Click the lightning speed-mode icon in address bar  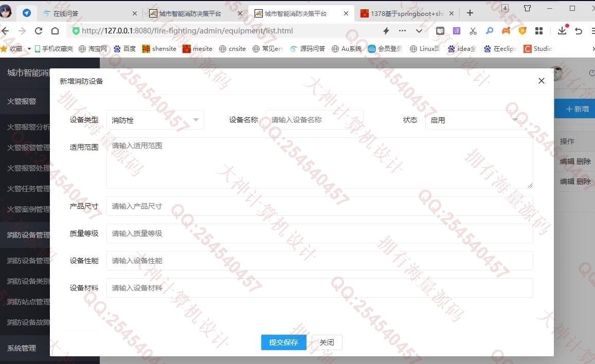coord(386,31)
